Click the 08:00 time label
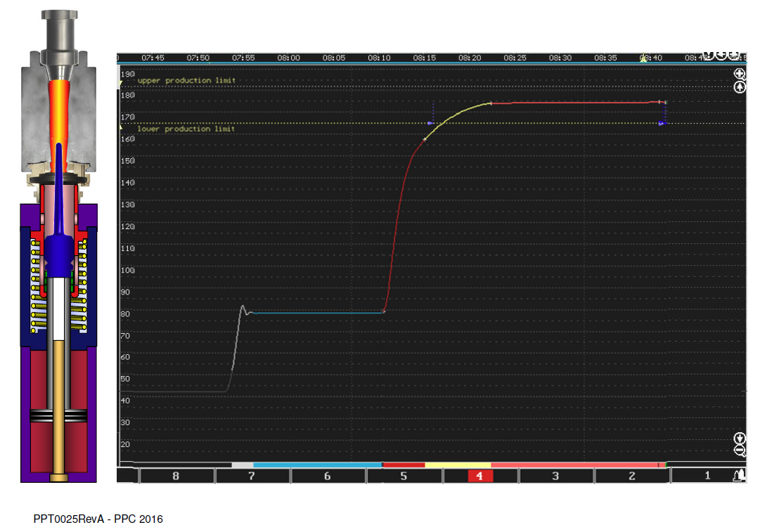The height and width of the screenshot is (532, 760). click(288, 58)
